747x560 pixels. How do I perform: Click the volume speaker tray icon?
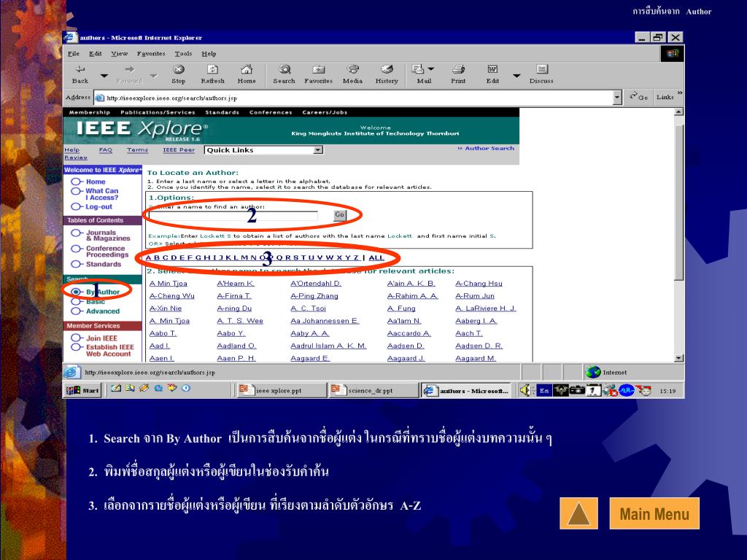click(x=525, y=391)
